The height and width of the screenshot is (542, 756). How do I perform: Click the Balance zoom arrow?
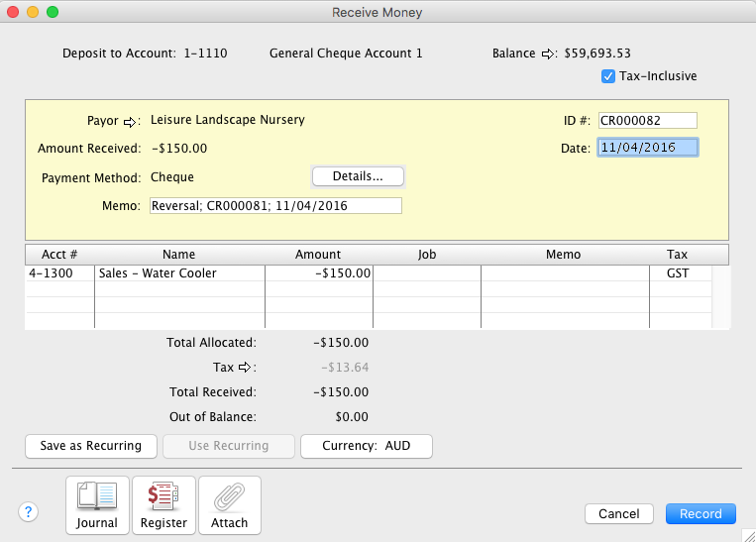(x=549, y=54)
